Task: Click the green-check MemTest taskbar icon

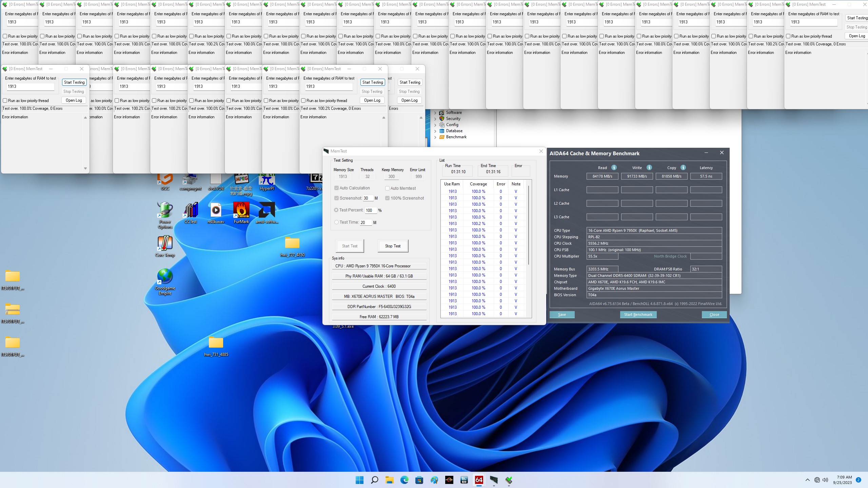Action: 509,480
